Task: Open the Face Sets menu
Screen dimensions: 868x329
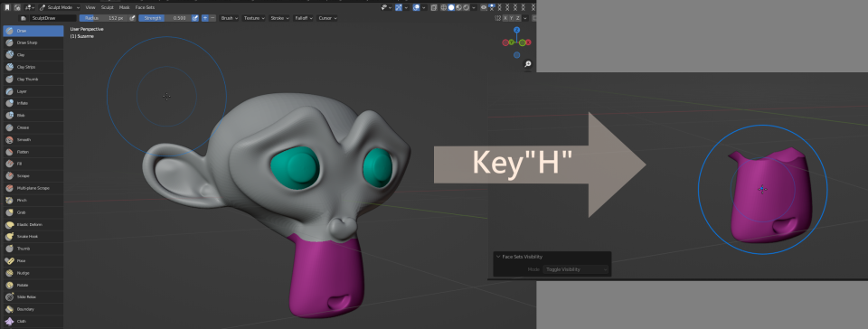Action: (x=145, y=8)
